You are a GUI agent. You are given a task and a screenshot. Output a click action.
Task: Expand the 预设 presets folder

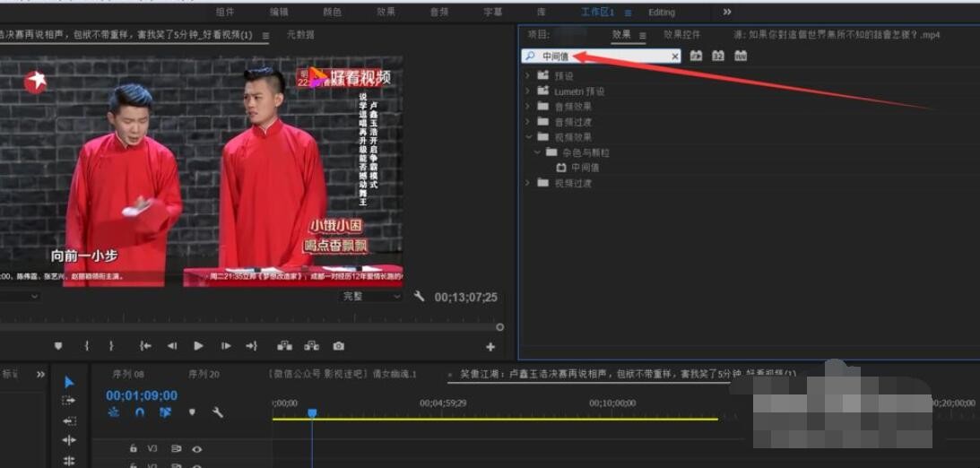(527, 75)
